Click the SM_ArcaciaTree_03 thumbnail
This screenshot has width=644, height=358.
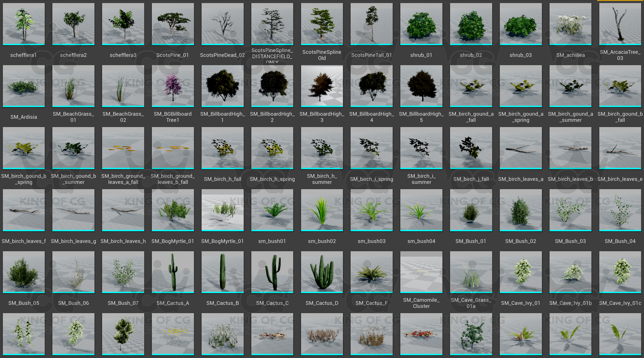coord(620,24)
